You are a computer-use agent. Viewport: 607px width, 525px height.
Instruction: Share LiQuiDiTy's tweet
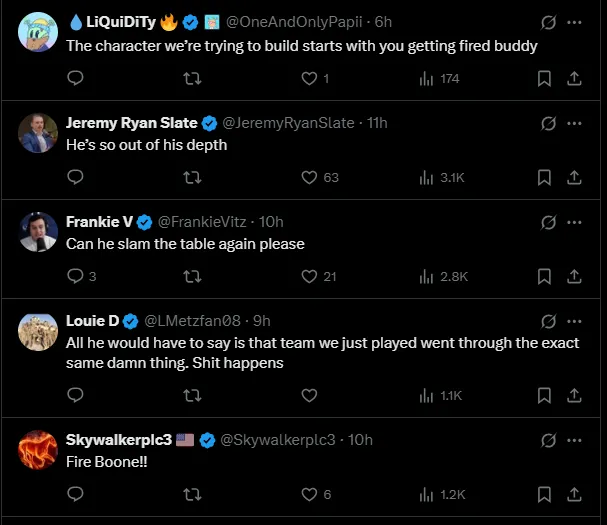pyautogui.click(x=575, y=78)
